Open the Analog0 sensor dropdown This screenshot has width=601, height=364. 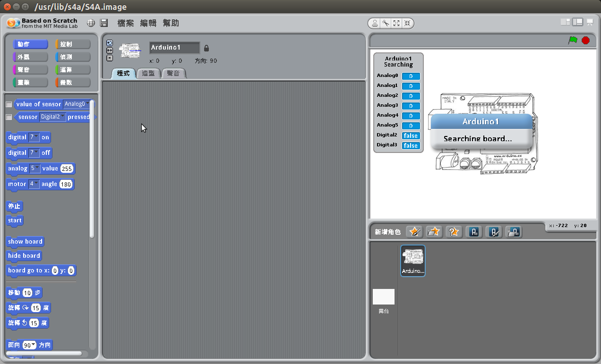pos(77,104)
